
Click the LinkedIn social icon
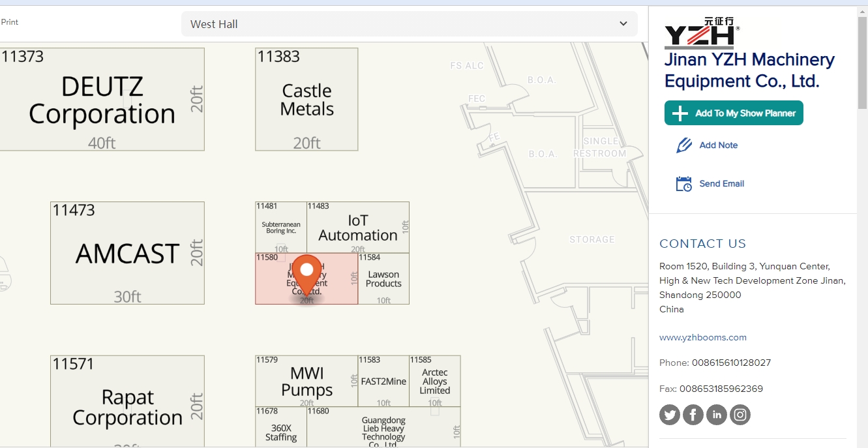[717, 415]
